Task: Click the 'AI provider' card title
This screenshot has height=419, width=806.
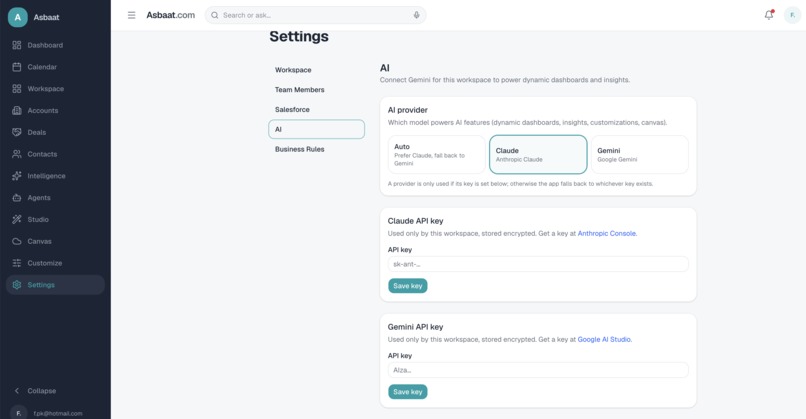Action: [x=408, y=110]
